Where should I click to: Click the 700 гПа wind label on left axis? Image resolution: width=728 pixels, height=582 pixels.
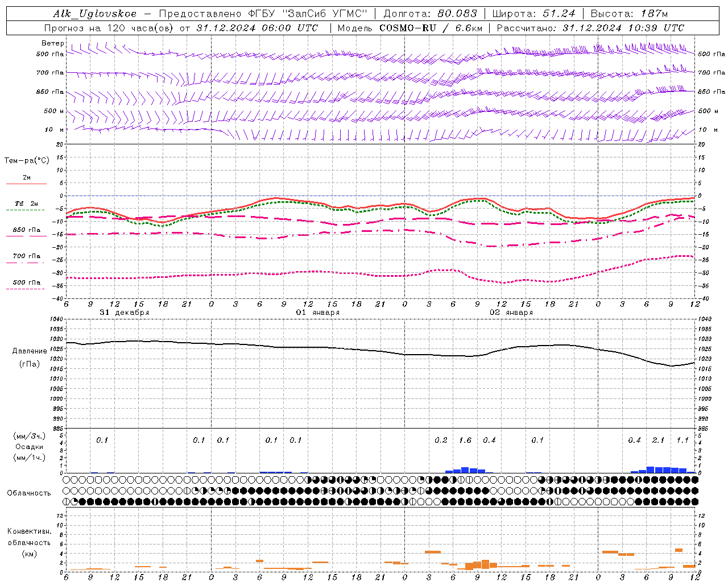(x=50, y=73)
